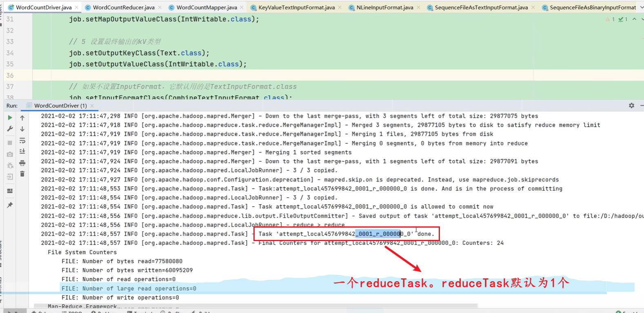Screen dimensions: 644x313
Task: Close the KeyValueTextInputFormat.java tab
Action: (x=340, y=7)
